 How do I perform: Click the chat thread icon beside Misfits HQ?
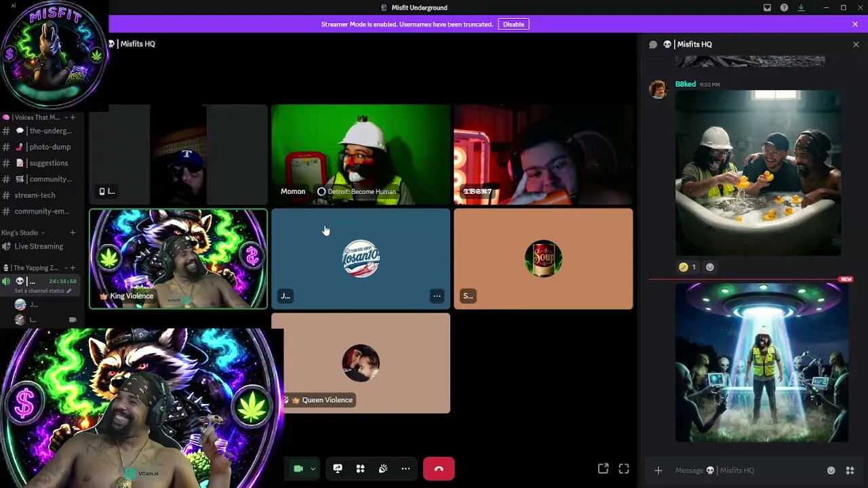point(653,44)
